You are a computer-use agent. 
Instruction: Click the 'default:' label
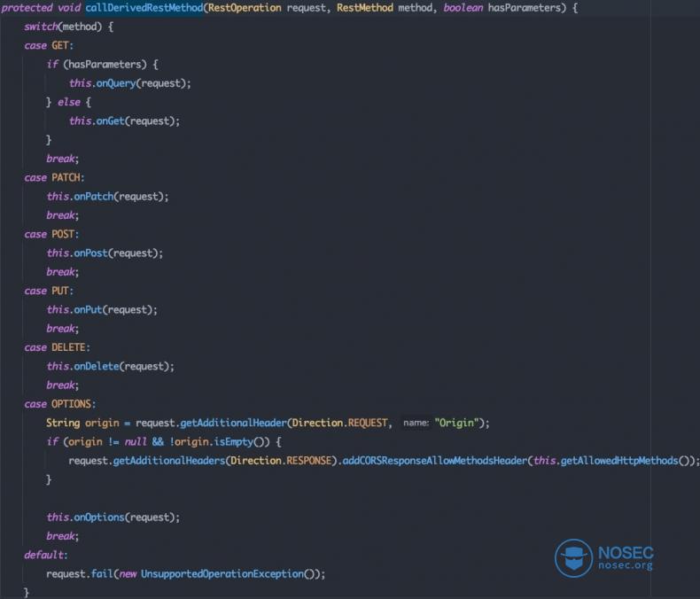tap(46, 556)
